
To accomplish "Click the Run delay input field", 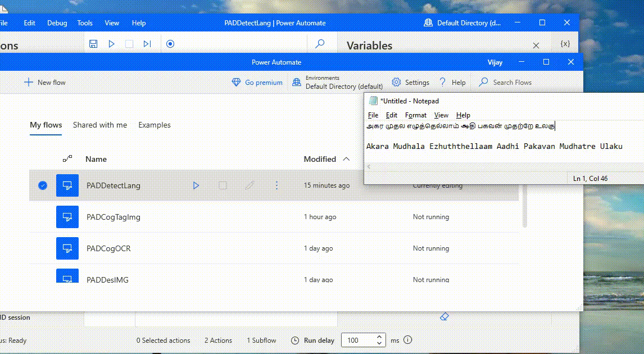I will tap(358, 340).
